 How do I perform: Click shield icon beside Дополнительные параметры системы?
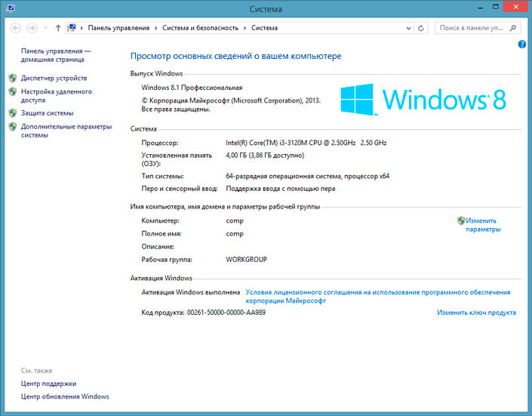(13, 127)
